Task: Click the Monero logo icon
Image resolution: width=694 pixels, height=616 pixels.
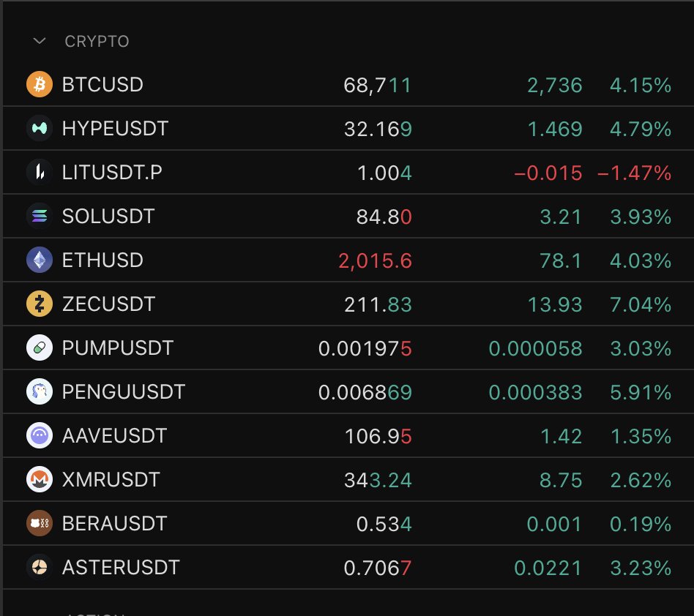Action: [40, 479]
